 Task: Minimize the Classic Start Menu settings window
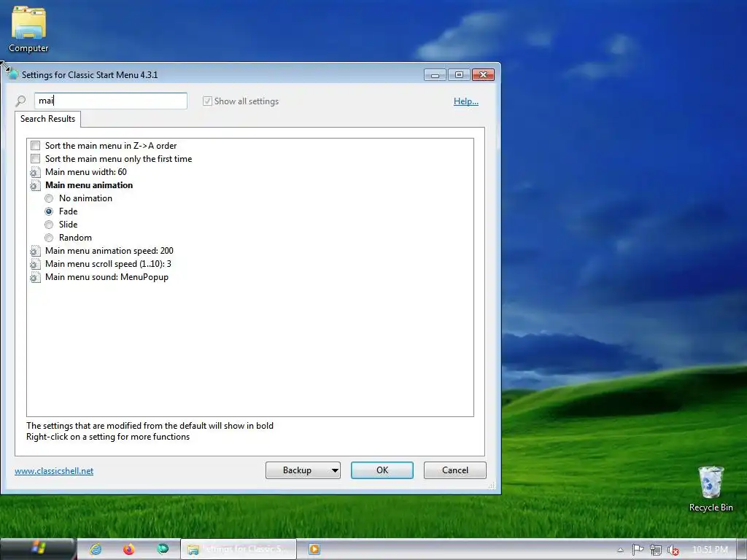click(435, 75)
